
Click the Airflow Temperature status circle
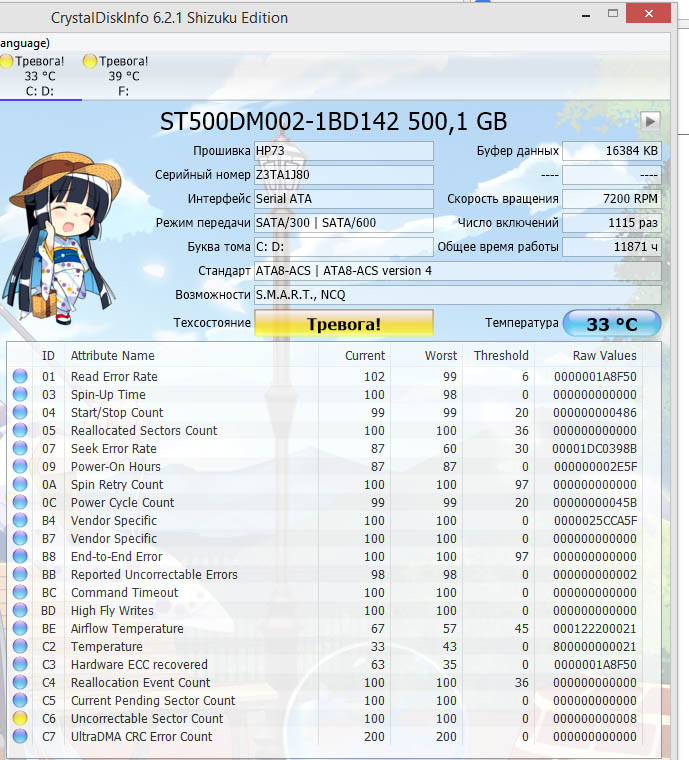coord(20,628)
